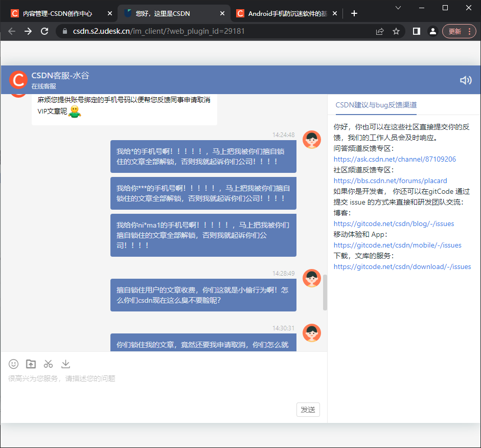Click user avatar next to 14:24:48 message

(x=312, y=140)
